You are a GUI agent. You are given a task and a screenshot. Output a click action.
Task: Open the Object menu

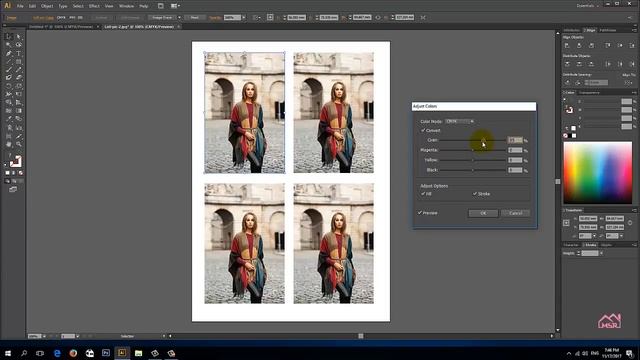point(47,6)
